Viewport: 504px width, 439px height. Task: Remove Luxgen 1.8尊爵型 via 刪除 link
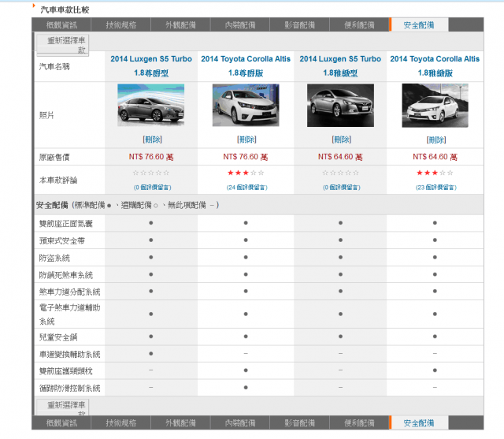pos(152,140)
